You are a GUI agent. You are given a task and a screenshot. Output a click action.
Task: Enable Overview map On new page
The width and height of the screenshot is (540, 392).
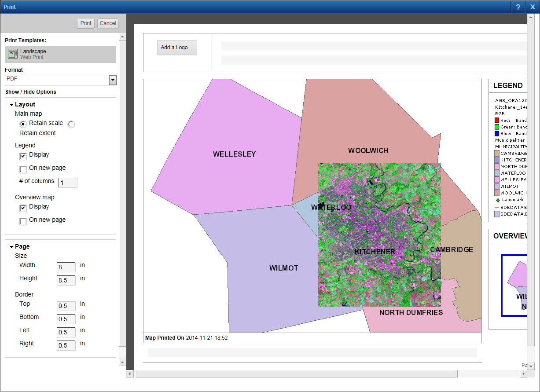point(23,221)
